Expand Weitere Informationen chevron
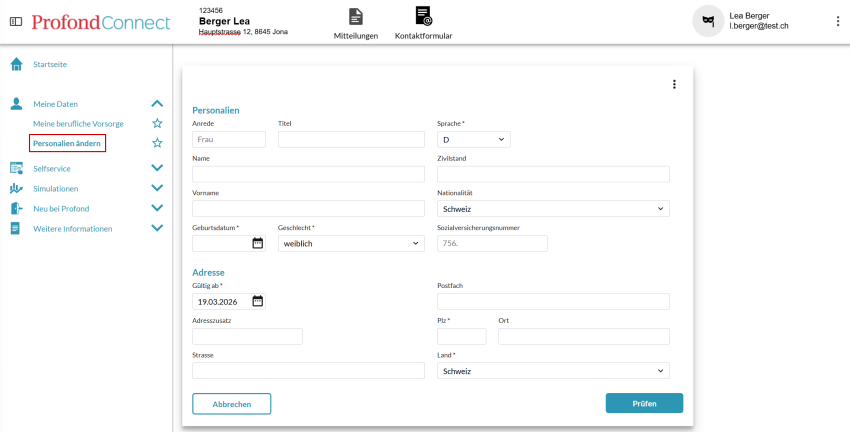The image size is (850, 432). coord(157,228)
